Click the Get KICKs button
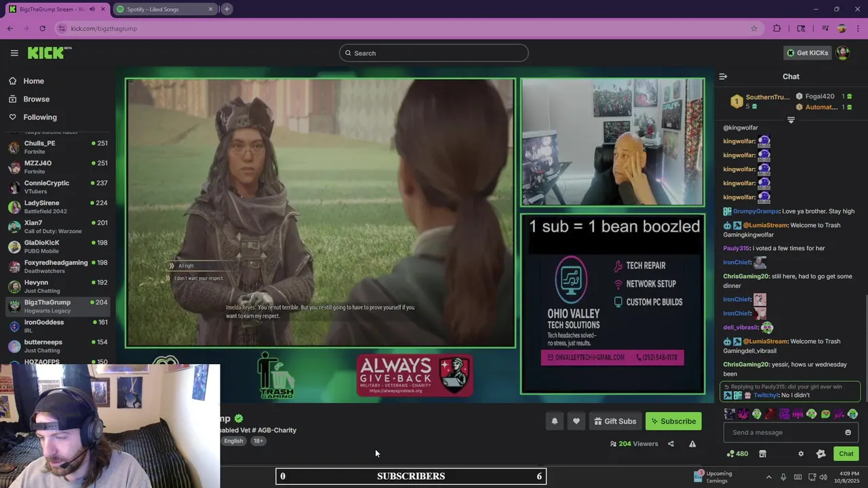868x488 pixels. [x=807, y=53]
